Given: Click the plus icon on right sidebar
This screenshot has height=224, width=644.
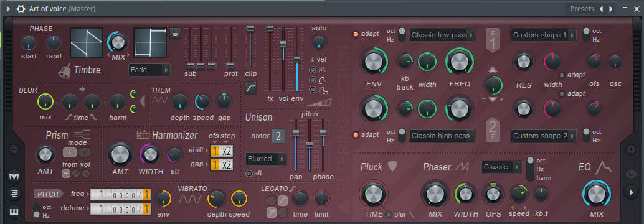Looking at the screenshot, I should pos(631,150).
